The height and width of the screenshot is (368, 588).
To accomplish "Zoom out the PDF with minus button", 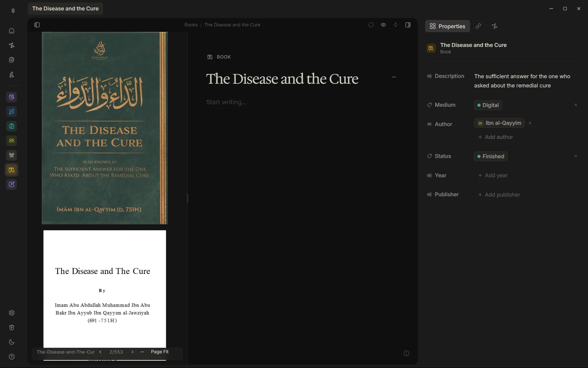I will pos(142,352).
